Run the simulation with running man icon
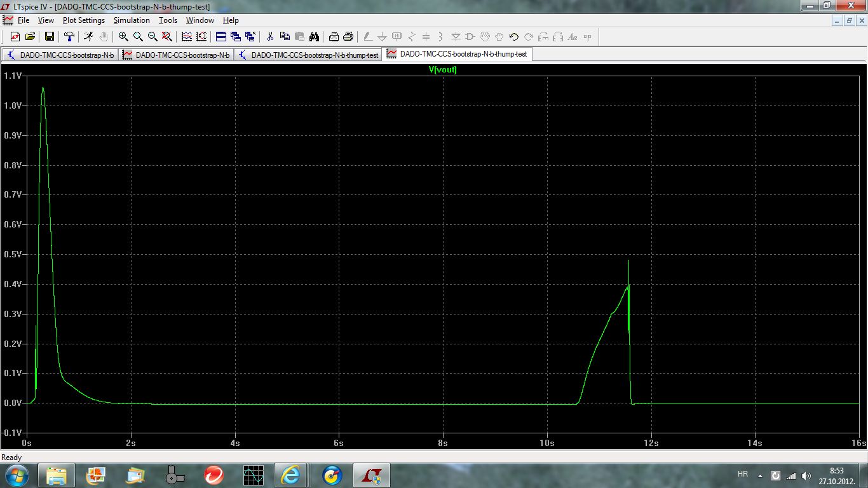Image resolution: width=868 pixels, height=488 pixels. pos(88,37)
